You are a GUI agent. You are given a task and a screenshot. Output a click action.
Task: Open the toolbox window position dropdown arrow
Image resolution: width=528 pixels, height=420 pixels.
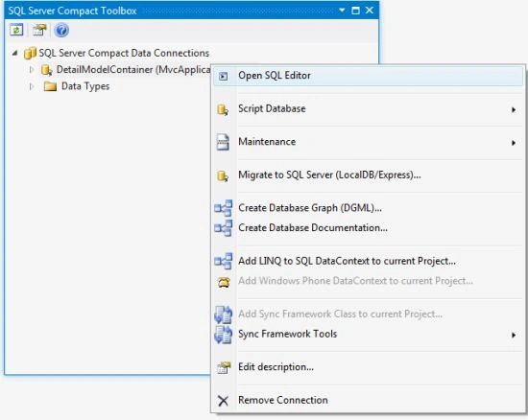tap(342, 11)
